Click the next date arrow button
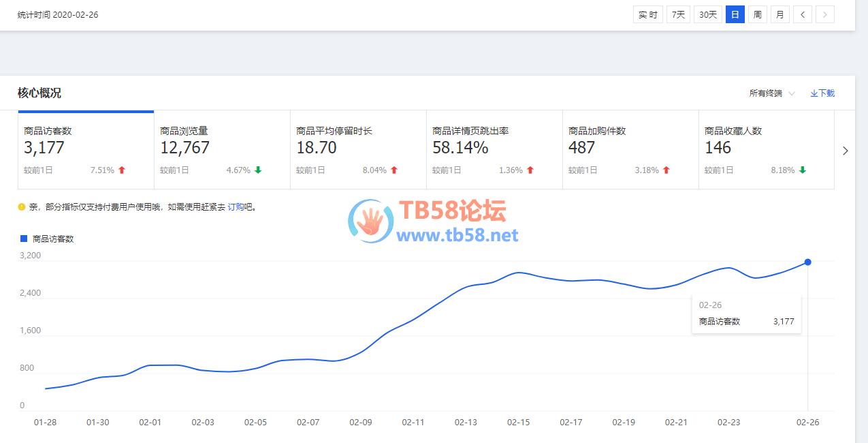868x443 pixels. (x=825, y=14)
